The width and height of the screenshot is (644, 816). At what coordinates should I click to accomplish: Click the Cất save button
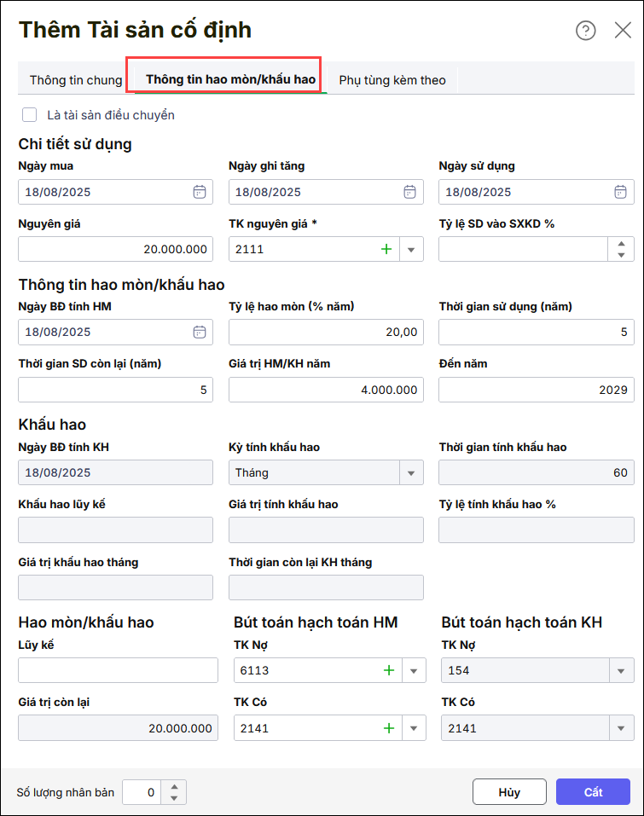pyautogui.click(x=593, y=792)
